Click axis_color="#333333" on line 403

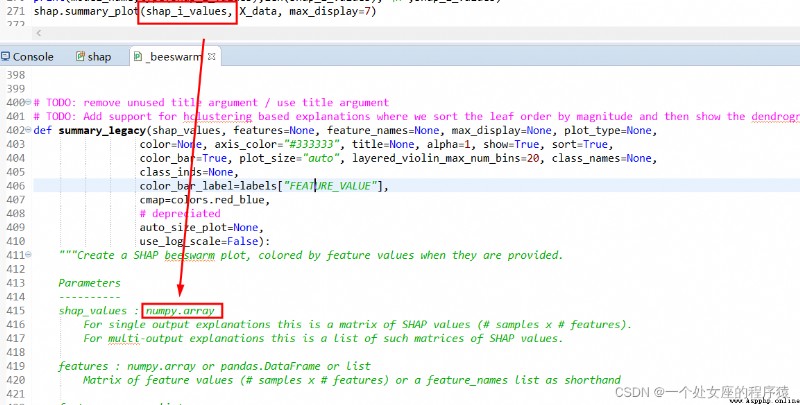coord(277,144)
